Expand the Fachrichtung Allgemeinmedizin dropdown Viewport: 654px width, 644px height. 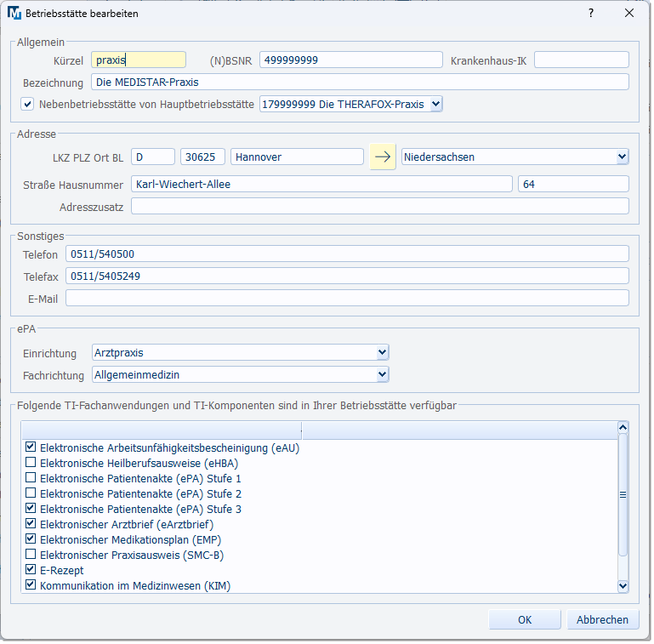[x=382, y=375]
